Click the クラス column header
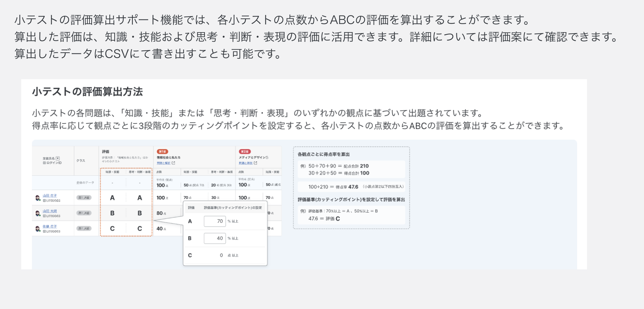The width and height of the screenshot is (644, 309). pos(81,161)
